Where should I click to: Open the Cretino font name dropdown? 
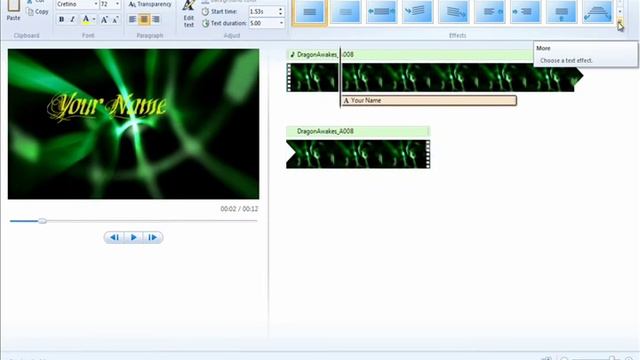click(x=96, y=4)
